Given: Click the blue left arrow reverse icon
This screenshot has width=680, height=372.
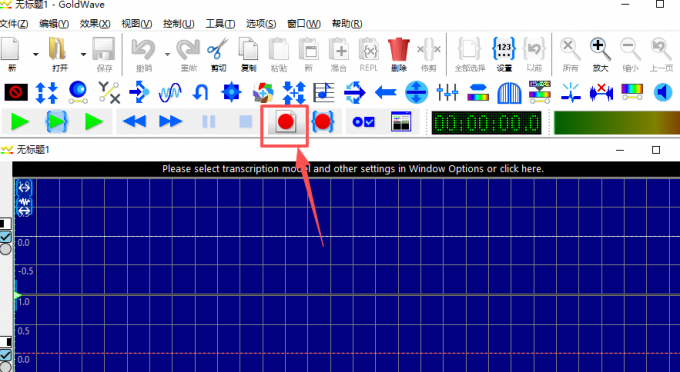Looking at the screenshot, I should [386, 92].
